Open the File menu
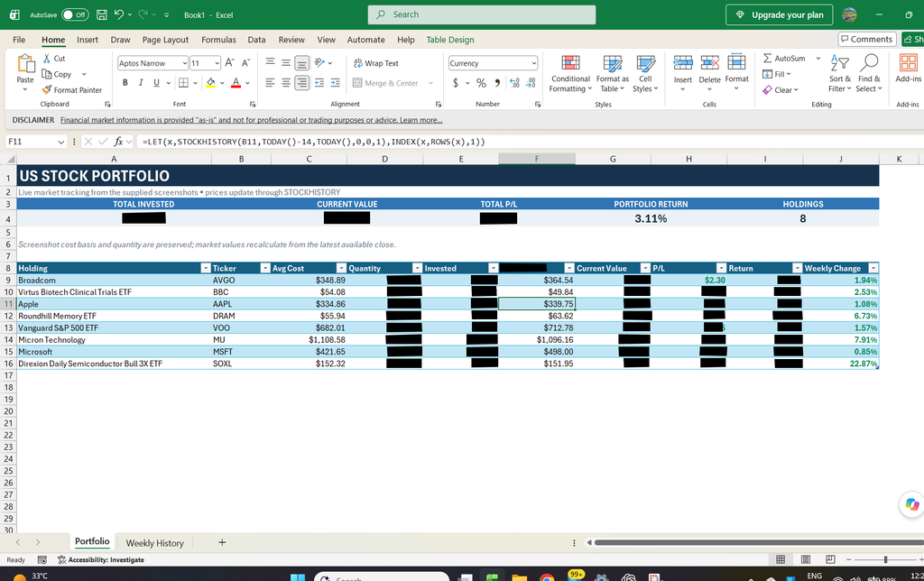The image size is (924, 581). pos(19,40)
